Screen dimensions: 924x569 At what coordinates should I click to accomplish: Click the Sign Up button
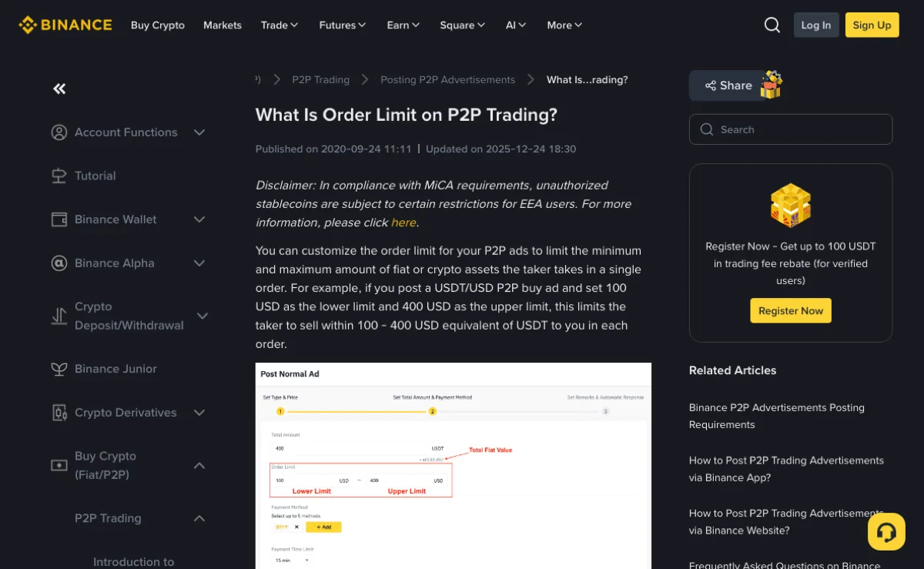pos(872,25)
